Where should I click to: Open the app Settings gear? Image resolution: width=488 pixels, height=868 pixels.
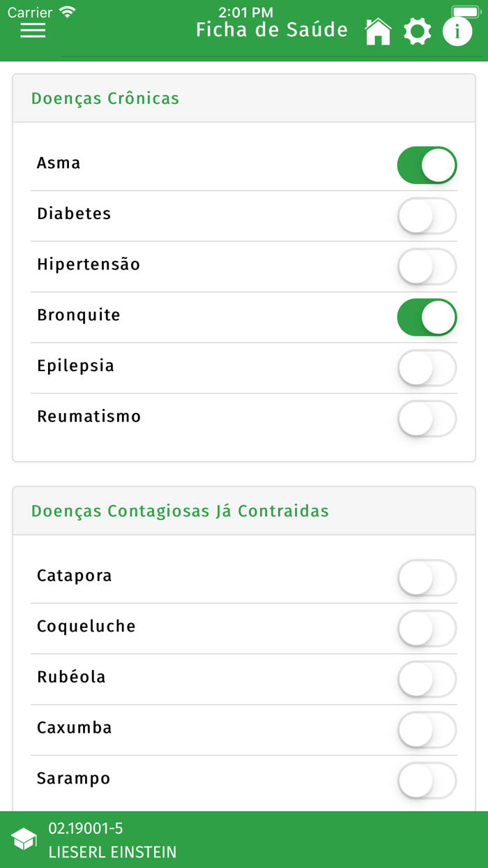pyautogui.click(x=418, y=30)
